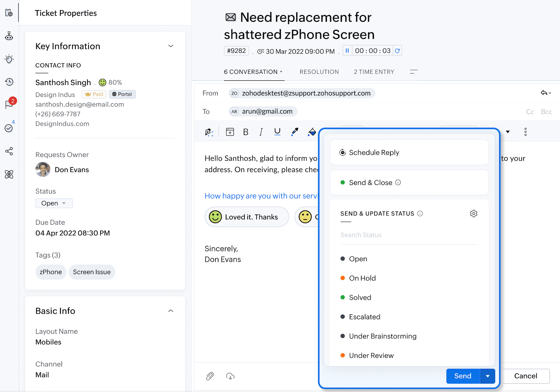Click Don Evans avatar photo

43,170
